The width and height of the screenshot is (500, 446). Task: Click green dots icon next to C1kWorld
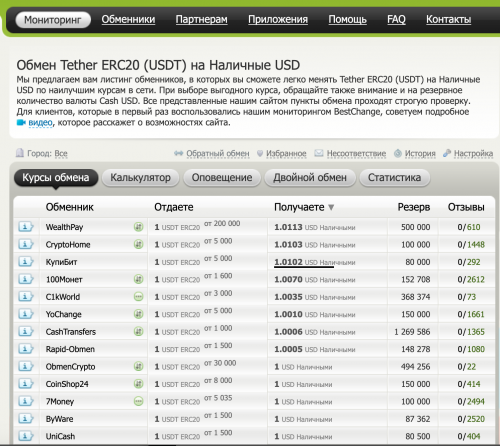(x=138, y=297)
